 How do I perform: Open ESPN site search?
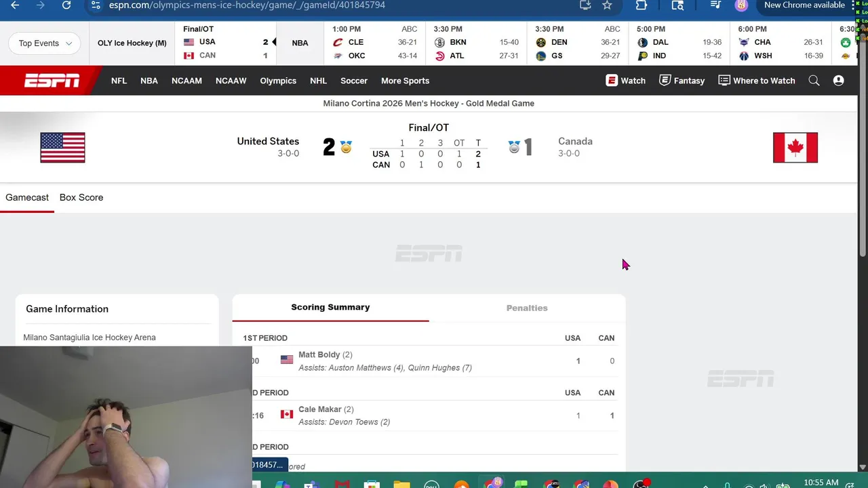814,81
